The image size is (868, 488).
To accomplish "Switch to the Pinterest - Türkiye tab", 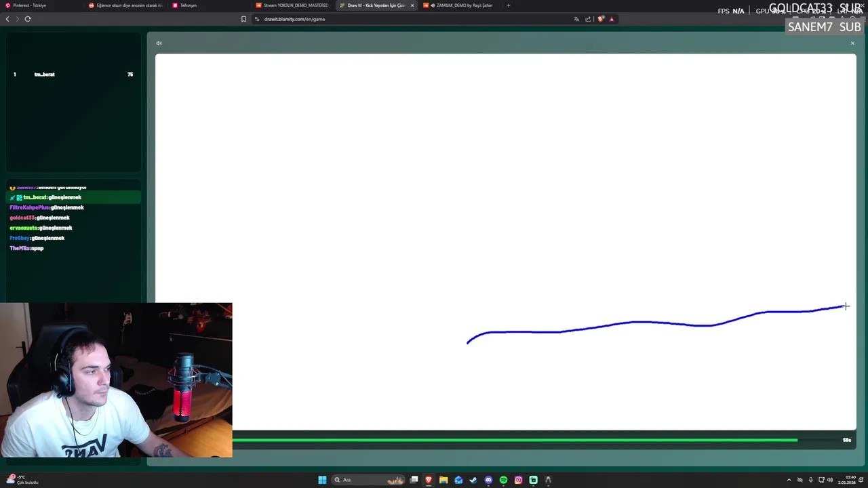I will (43, 5).
